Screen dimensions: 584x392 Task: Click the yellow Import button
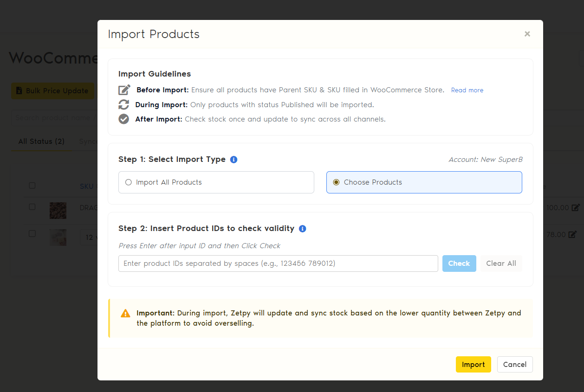(x=473, y=365)
